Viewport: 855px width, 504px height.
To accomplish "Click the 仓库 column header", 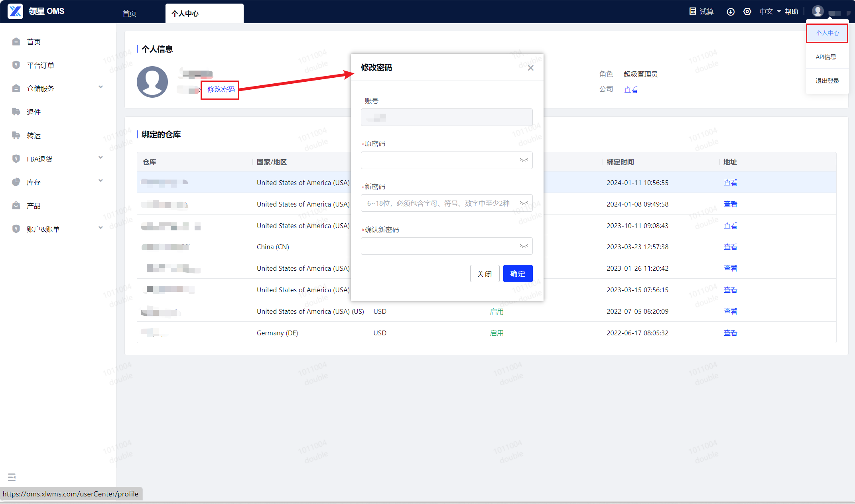I will [x=149, y=162].
